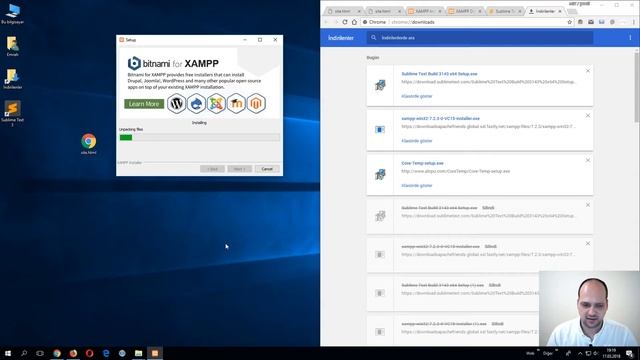The width and height of the screenshot is (640, 360).
Task: Select the second desktop icon, the folder with a user
Action: [13, 46]
